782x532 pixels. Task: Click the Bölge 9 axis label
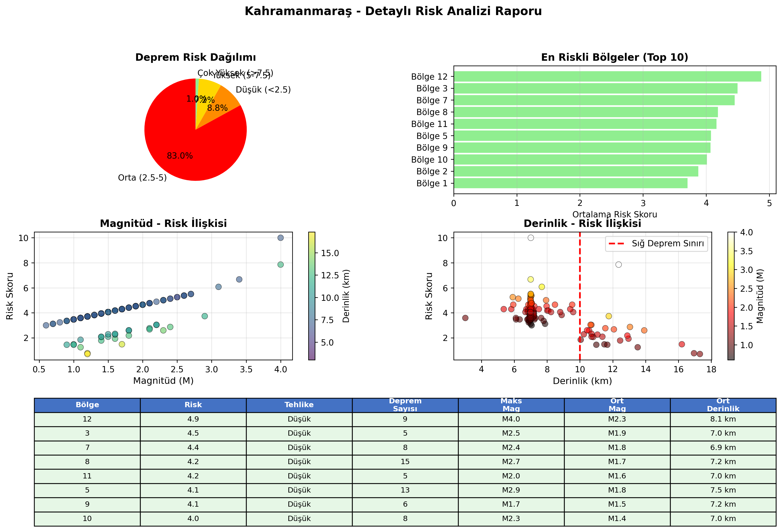tap(432, 148)
